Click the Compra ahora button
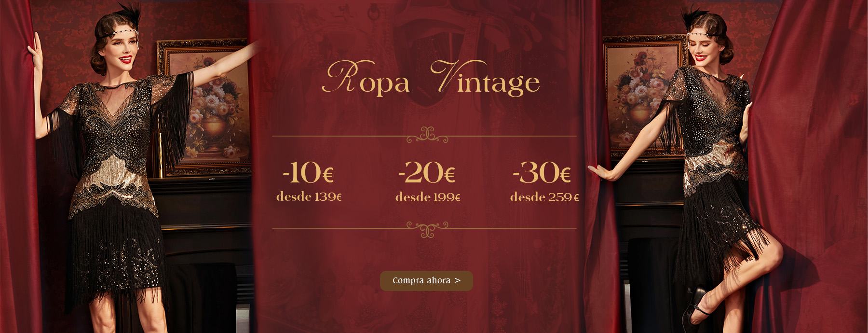 click(x=426, y=280)
